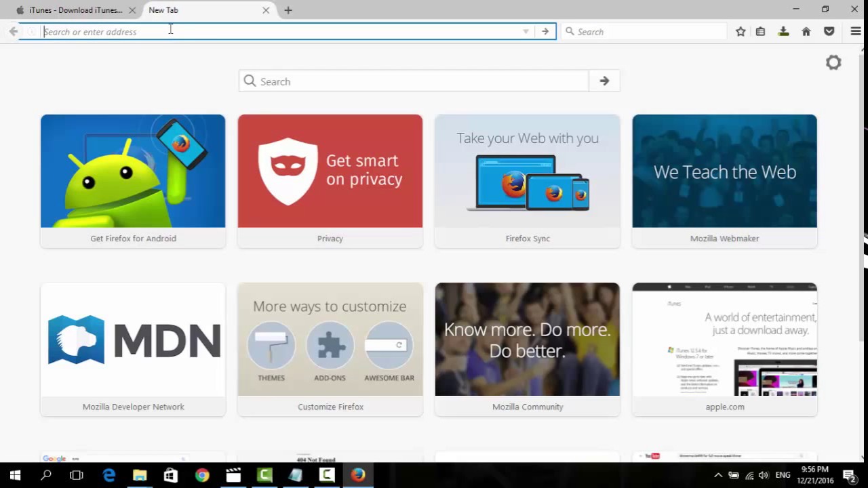Open the Privacy tile
This screenshot has height=488, width=868.
pos(330,181)
